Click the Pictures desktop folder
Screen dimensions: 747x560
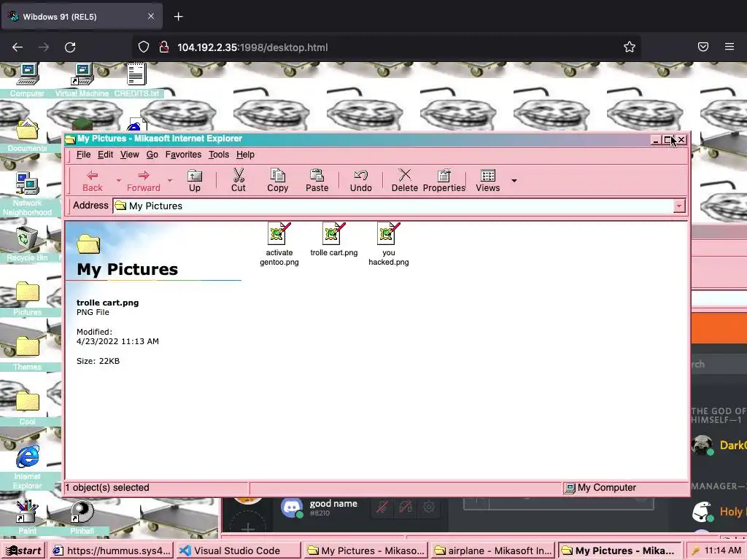tap(27, 299)
